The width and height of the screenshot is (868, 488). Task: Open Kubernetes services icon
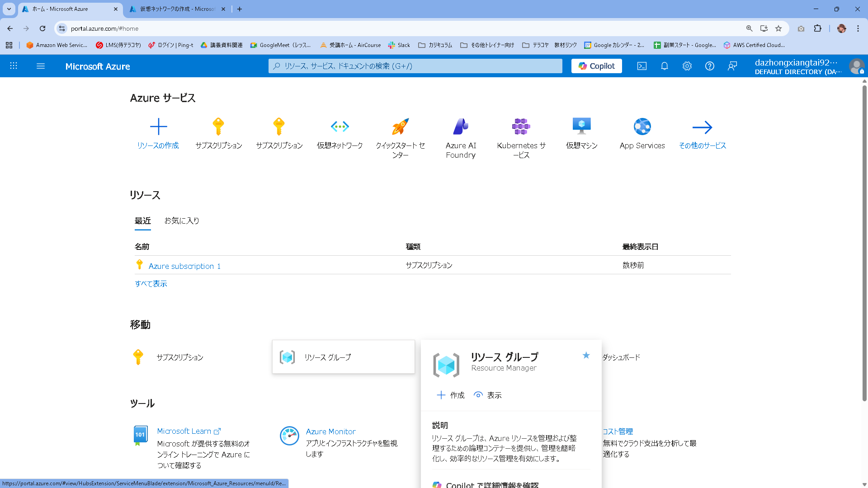521,127
